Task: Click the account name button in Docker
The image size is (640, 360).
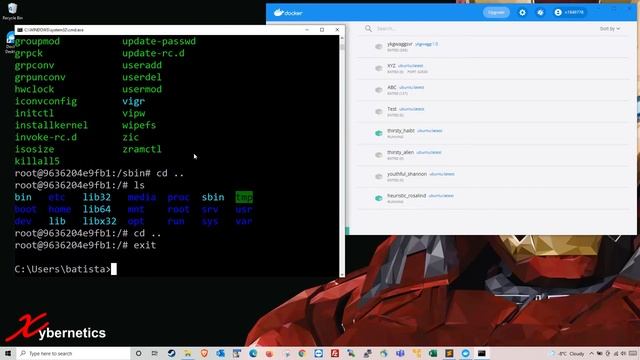Action: tap(570, 13)
